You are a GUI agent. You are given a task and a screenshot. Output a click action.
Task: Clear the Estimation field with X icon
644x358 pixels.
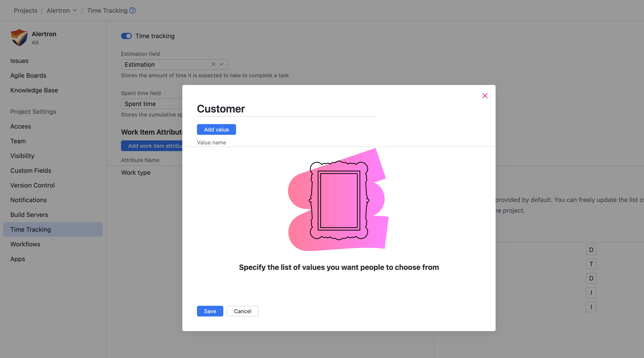click(213, 65)
